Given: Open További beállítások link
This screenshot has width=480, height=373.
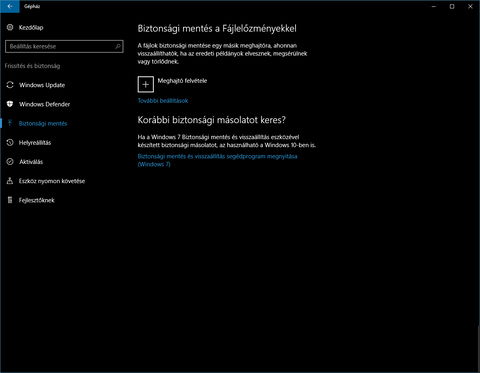Looking at the screenshot, I should [163, 101].
